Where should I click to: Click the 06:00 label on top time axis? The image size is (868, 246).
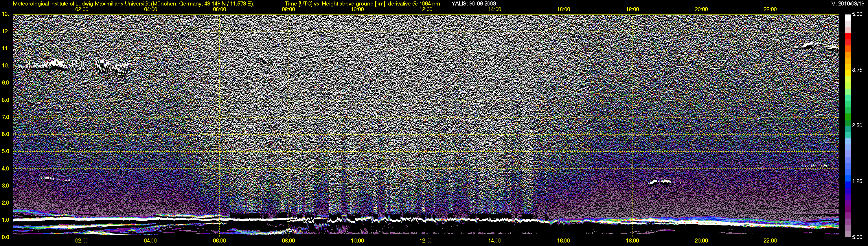[x=220, y=10]
